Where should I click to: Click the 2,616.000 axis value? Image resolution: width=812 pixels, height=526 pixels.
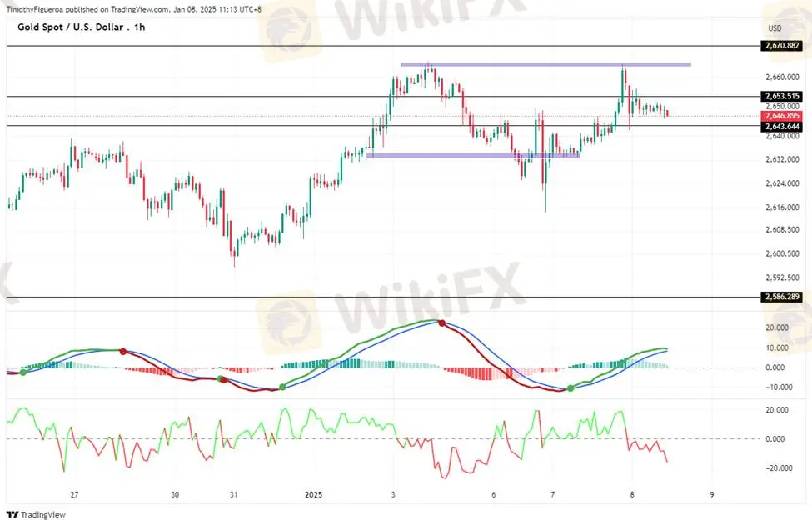(x=782, y=208)
